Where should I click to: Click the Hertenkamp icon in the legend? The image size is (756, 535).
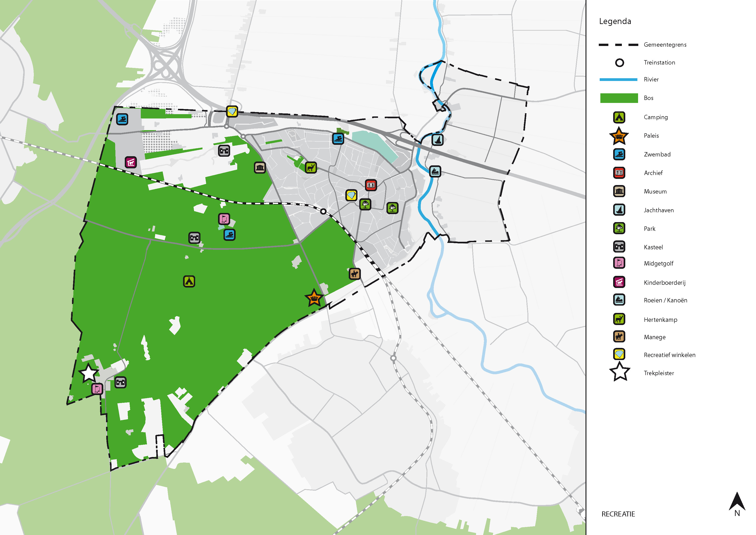click(619, 319)
